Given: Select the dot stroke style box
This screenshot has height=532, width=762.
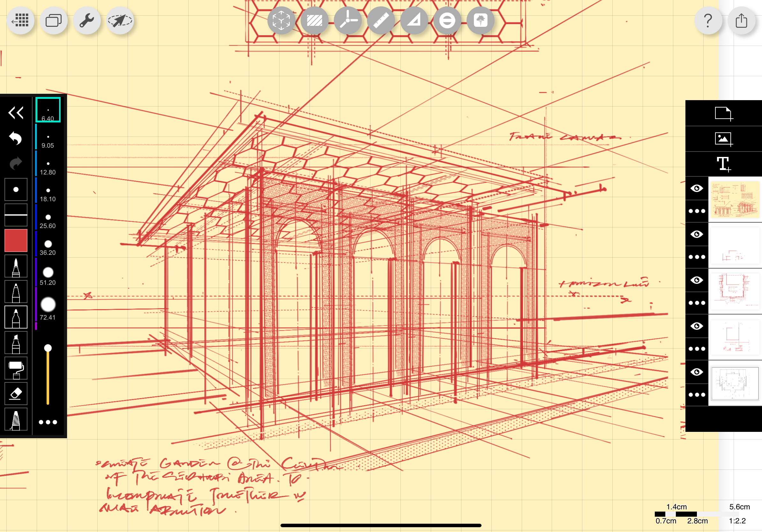Looking at the screenshot, I should click(x=16, y=189).
